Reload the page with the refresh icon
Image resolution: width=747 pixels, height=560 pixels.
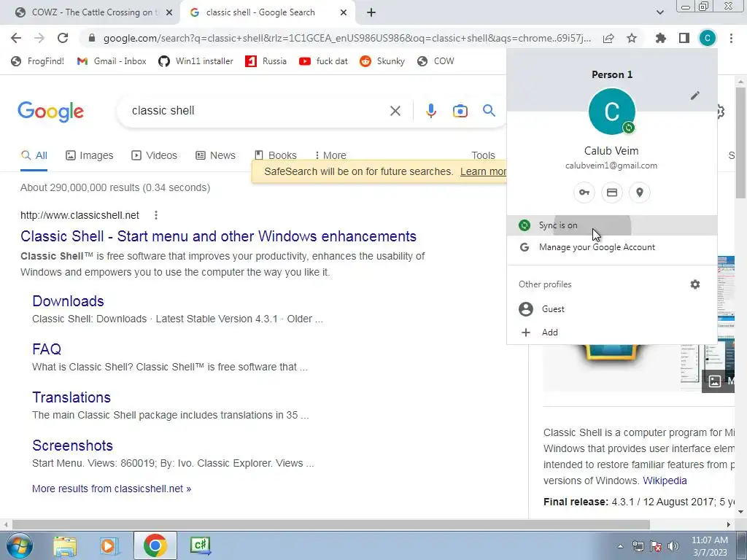[x=63, y=38]
